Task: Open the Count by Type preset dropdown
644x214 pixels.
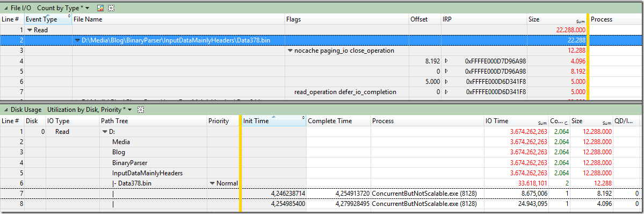Action: [x=63, y=8]
